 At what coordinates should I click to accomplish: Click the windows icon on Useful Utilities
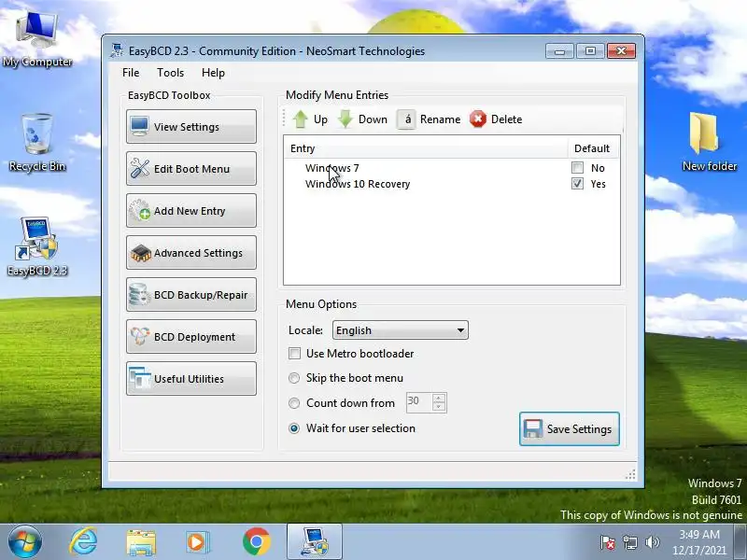click(x=139, y=378)
